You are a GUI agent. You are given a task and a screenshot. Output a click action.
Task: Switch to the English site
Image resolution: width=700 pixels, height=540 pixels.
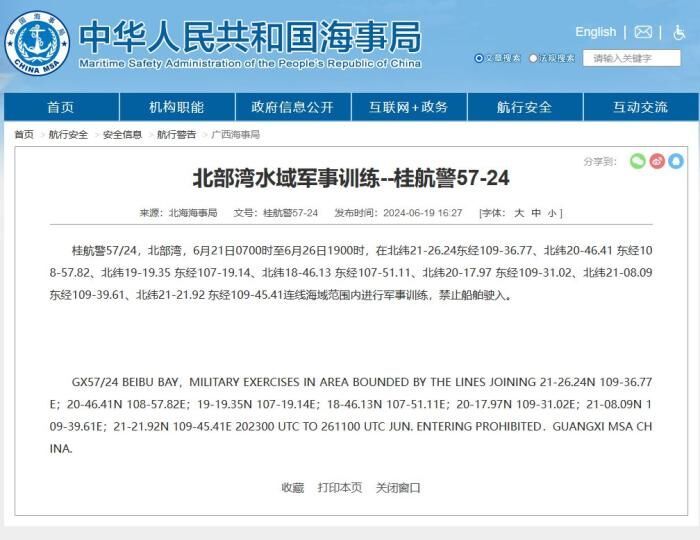tap(595, 32)
